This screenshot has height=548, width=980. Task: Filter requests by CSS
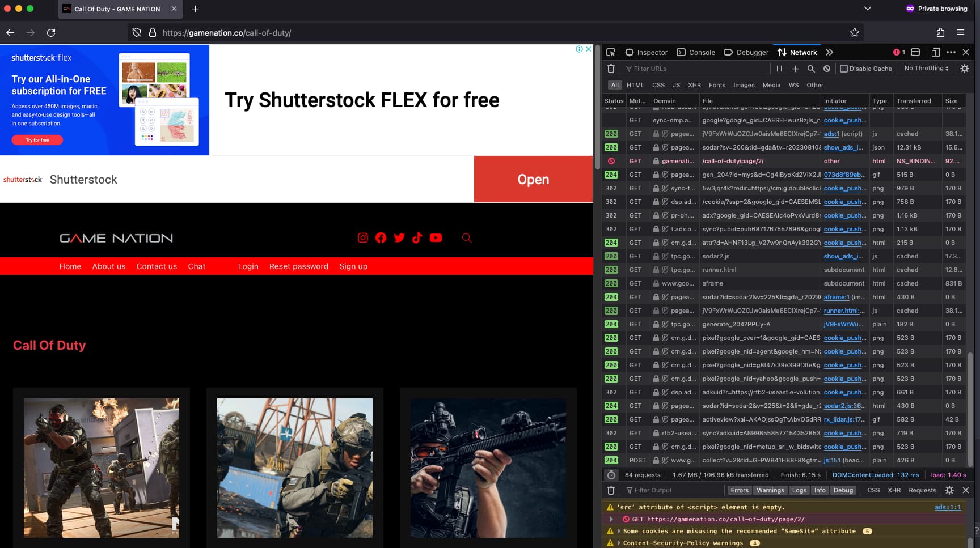[x=658, y=85]
